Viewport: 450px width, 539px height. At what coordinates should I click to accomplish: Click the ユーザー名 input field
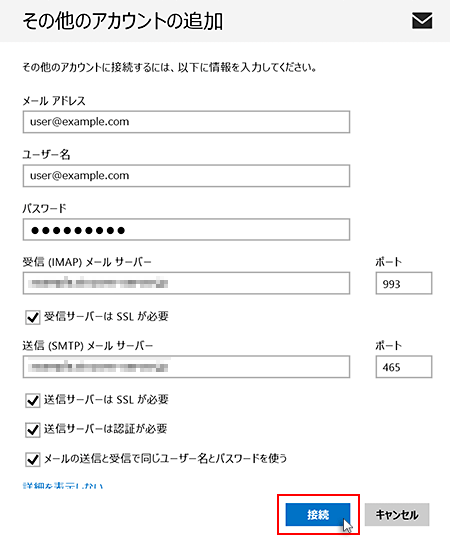point(186,176)
